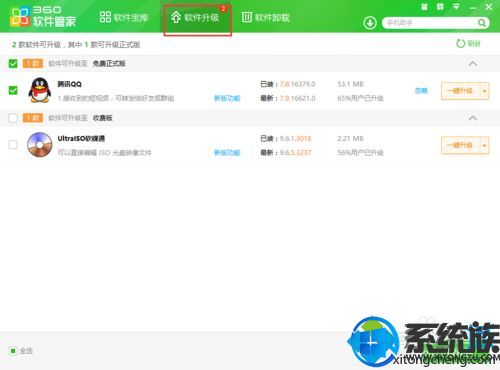Minimize the 360 软件管家 window

pyautogui.click(x=473, y=7)
